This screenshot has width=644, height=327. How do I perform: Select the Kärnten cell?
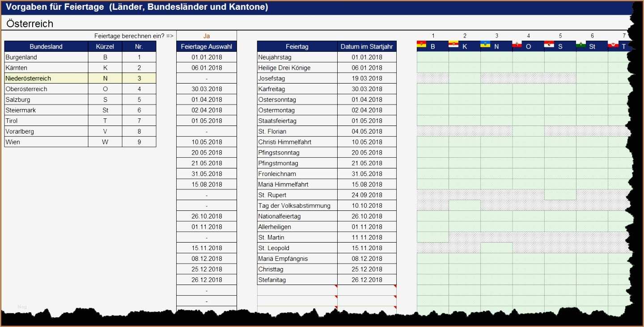[46, 68]
